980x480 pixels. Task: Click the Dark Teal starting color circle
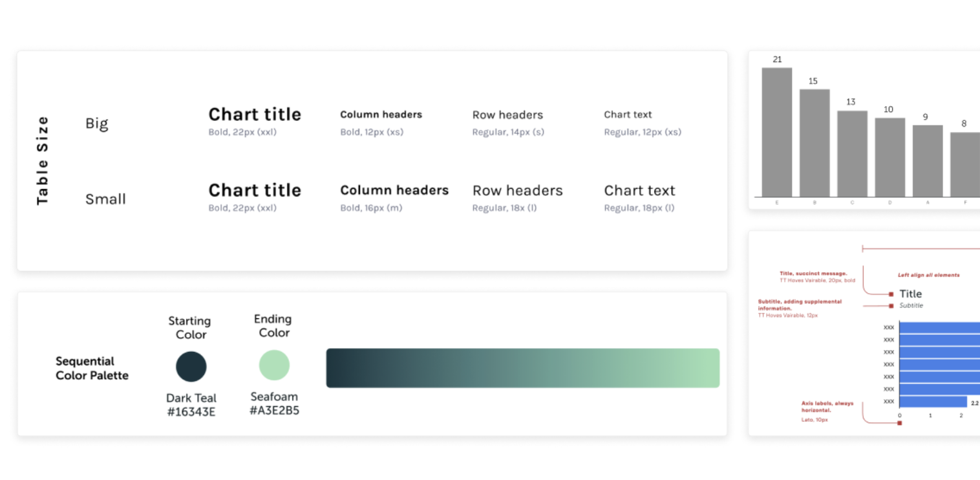click(191, 367)
